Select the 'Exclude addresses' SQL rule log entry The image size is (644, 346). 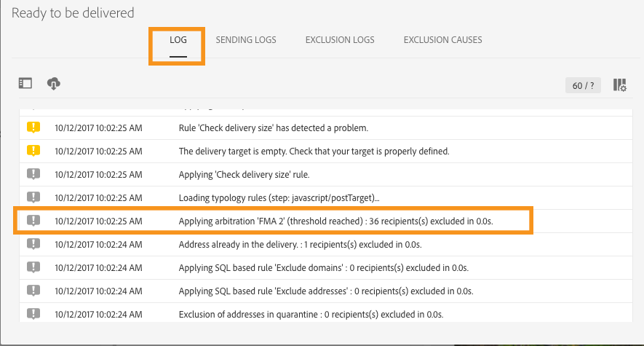point(325,291)
